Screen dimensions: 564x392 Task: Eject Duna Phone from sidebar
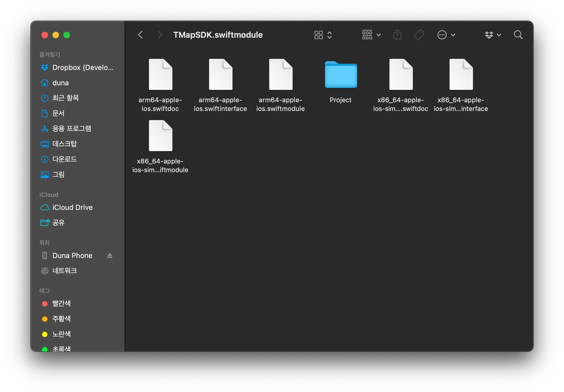(110, 256)
